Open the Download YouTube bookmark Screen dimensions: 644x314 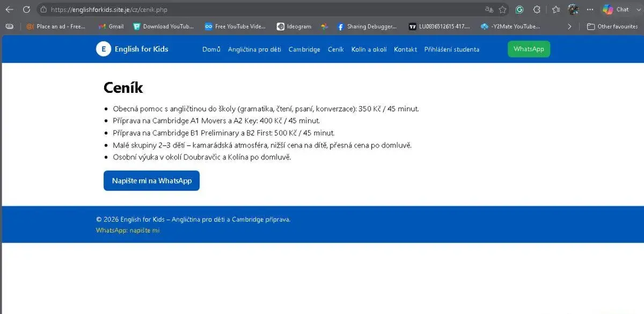(x=164, y=26)
